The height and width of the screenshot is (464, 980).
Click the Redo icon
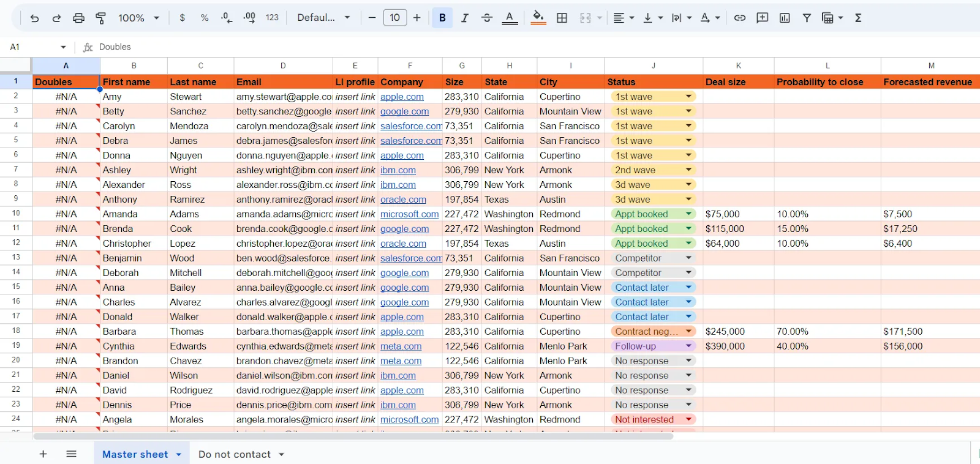pyautogui.click(x=56, y=18)
